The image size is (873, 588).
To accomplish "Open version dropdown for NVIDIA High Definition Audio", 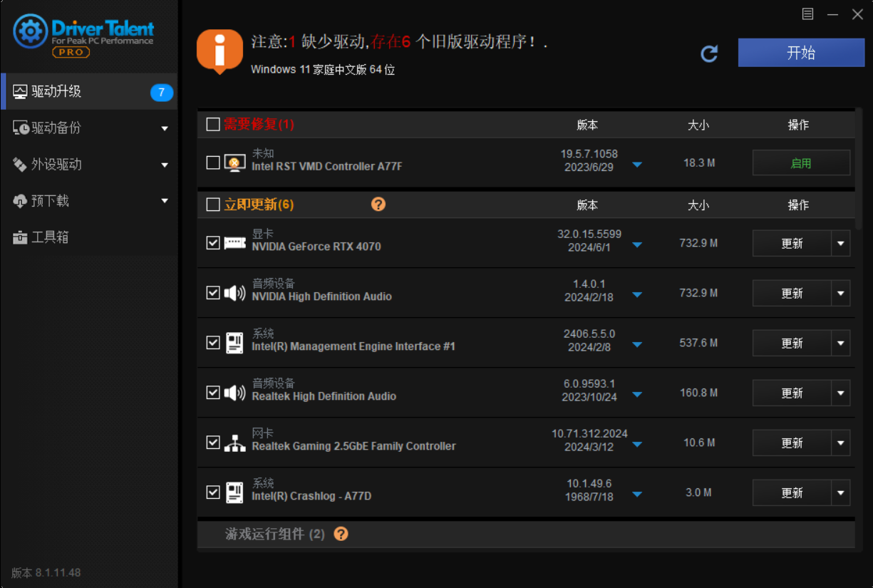I will click(x=637, y=294).
